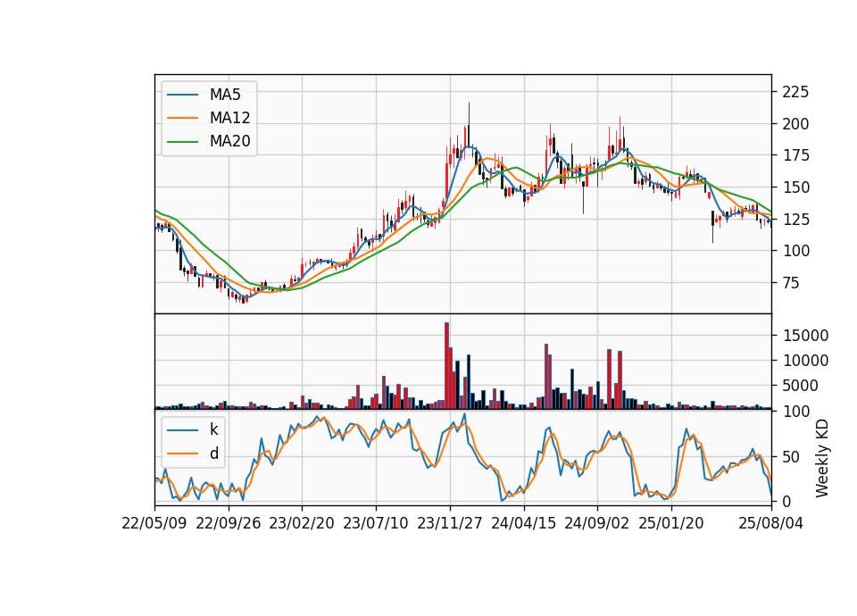
Task: Click the 24/09/02 date tick label
Action: coord(597,523)
